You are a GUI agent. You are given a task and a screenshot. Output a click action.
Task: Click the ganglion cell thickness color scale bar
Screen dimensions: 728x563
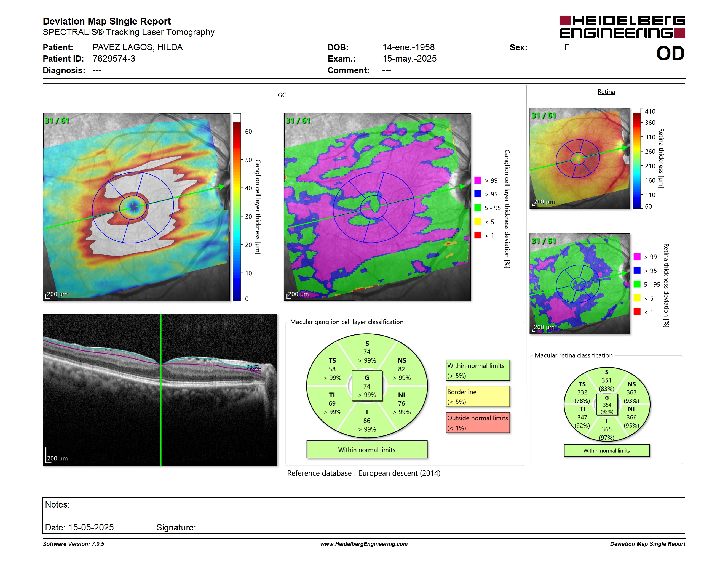[237, 207]
